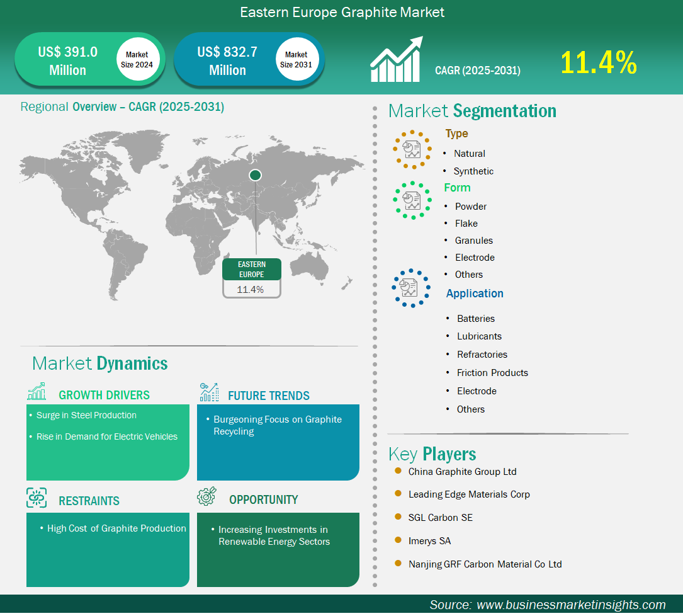This screenshot has height=616, width=683.
Task: Click the 11.4% CAGR value text
Action: click(598, 63)
